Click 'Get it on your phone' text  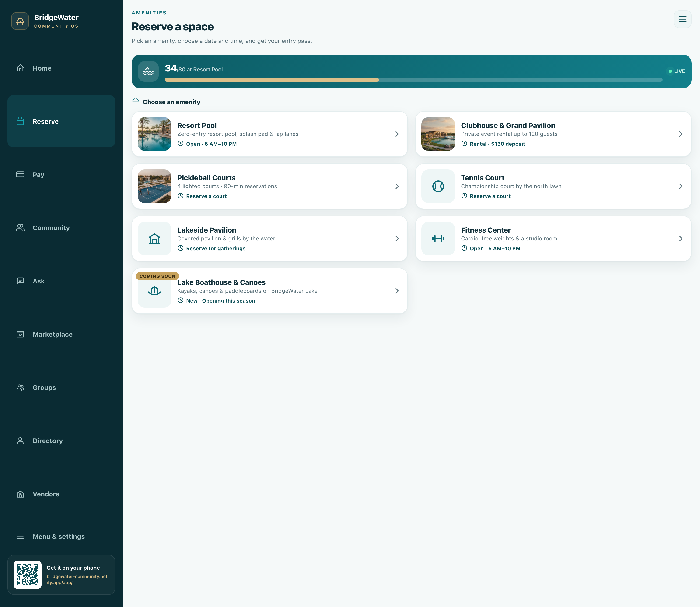click(x=73, y=568)
